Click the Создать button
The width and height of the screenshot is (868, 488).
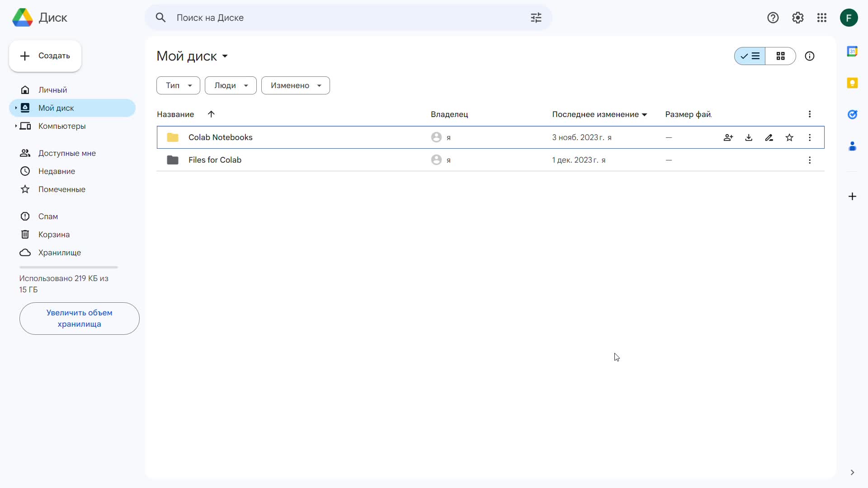coord(45,56)
